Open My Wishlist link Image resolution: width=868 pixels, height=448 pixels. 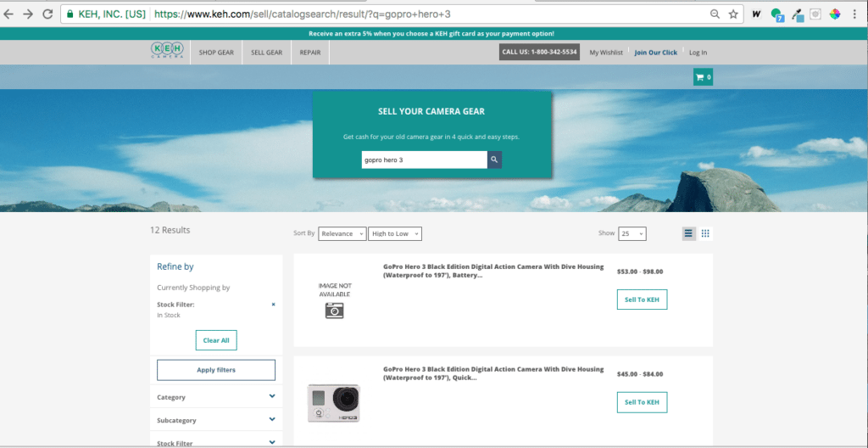[x=606, y=53]
